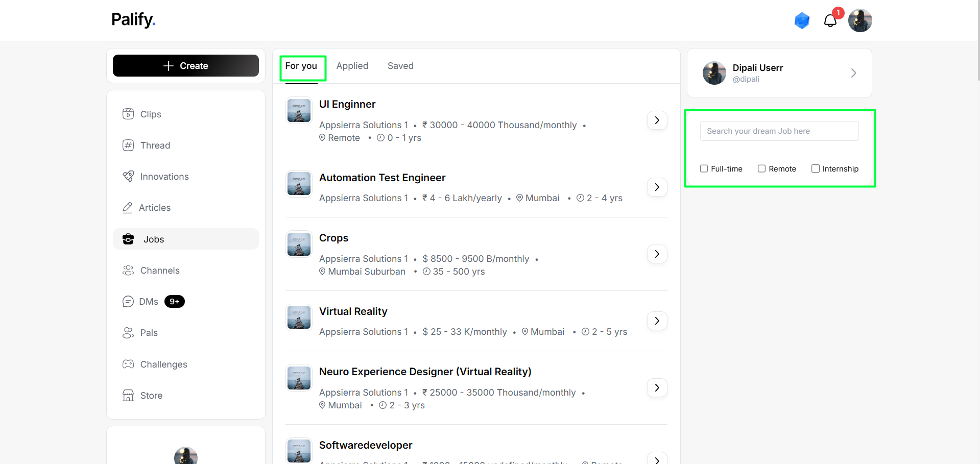The width and height of the screenshot is (980, 464).
Task: Expand the Virtual Reality job arrow
Action: [x=657, y=321]
